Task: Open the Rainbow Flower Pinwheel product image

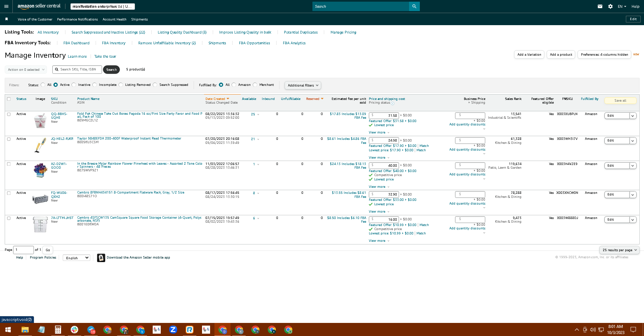Action: click(40, 170)
